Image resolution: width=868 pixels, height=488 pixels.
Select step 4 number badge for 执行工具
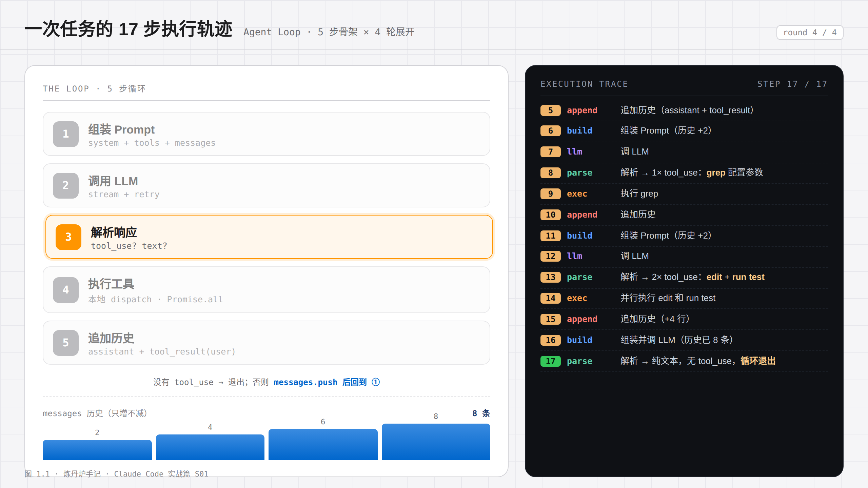(x=66, y=290)
